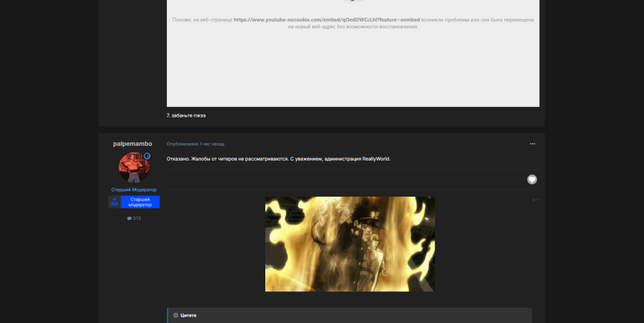Hide signature using the small x dropdown
The image size is (644, 323).
pyautogui.click(x=536, y=200)
